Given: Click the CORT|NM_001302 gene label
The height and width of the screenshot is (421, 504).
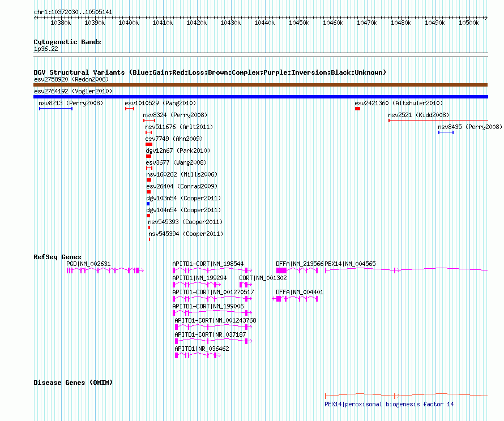Looking at the screenshot, I should tap(263, 278).
